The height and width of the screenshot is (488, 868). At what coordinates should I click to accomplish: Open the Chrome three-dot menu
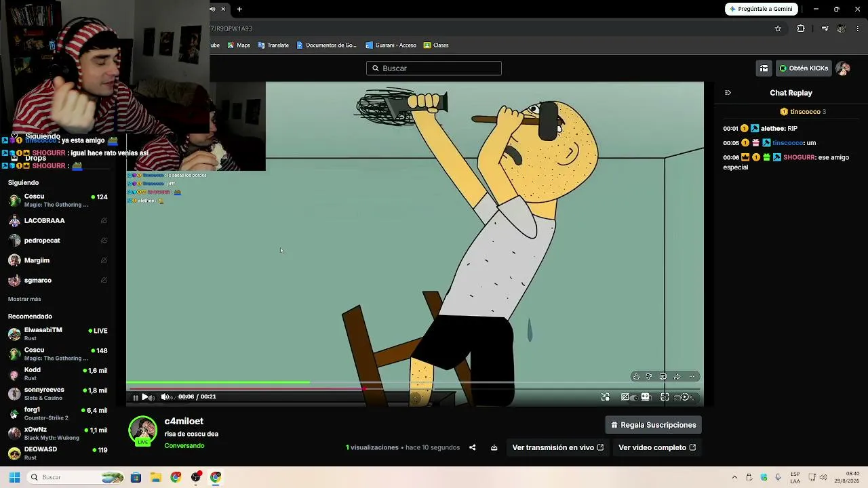pyautogui.click(x=858, y=28)
